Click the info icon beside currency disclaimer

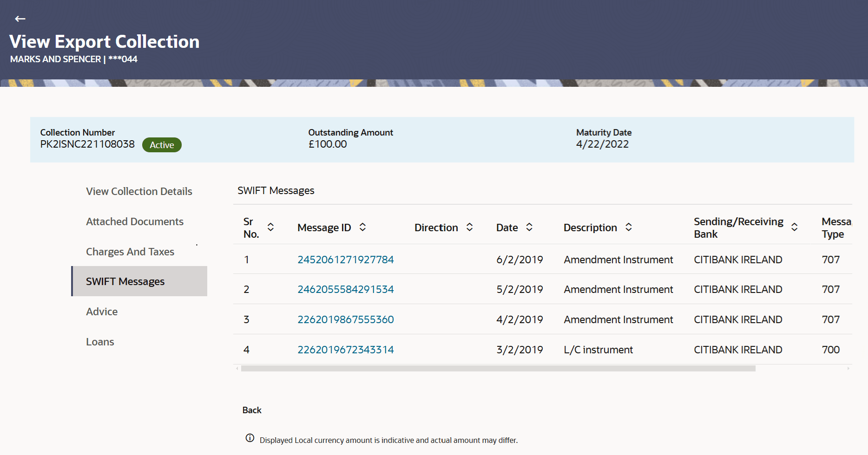tap(250, 438)
